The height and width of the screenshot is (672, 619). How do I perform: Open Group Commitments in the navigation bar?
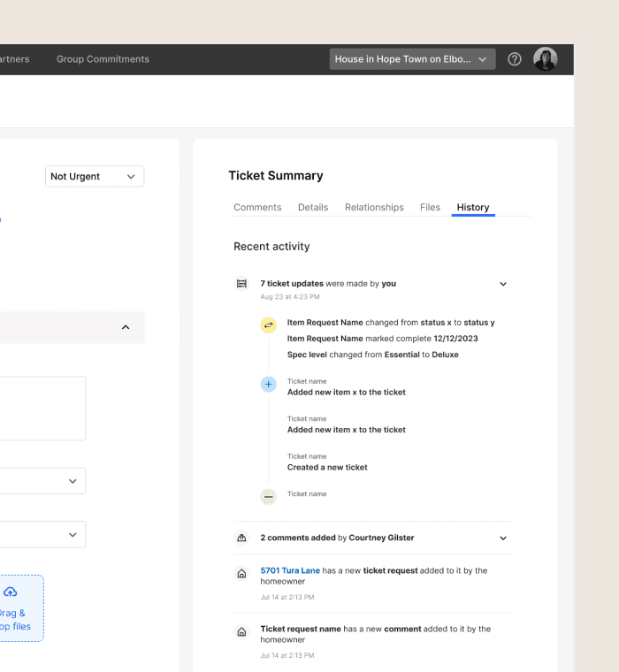(103, 59)
